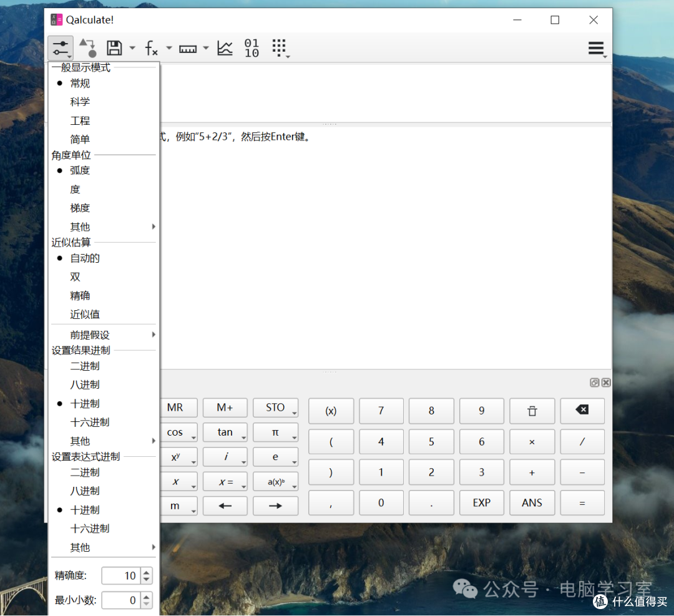The width and height of the screenshot is (674, 616).
Task: Open the hamburger main menu
Action: point(597,48)
